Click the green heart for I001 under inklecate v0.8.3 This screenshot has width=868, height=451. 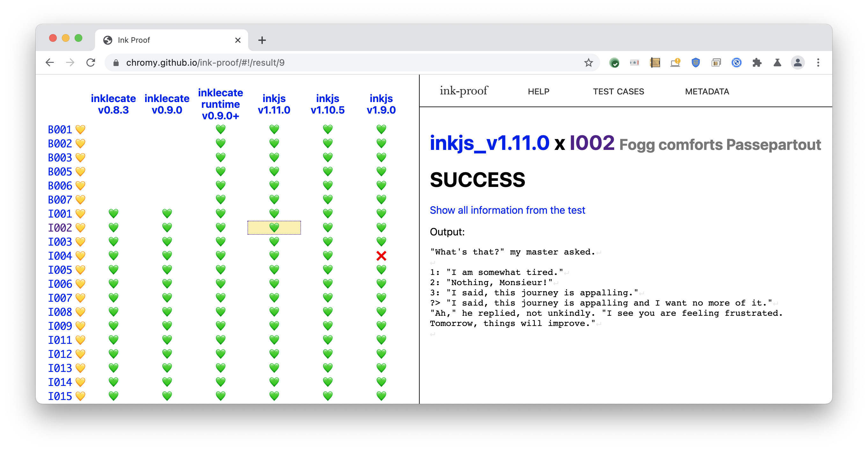113,214
